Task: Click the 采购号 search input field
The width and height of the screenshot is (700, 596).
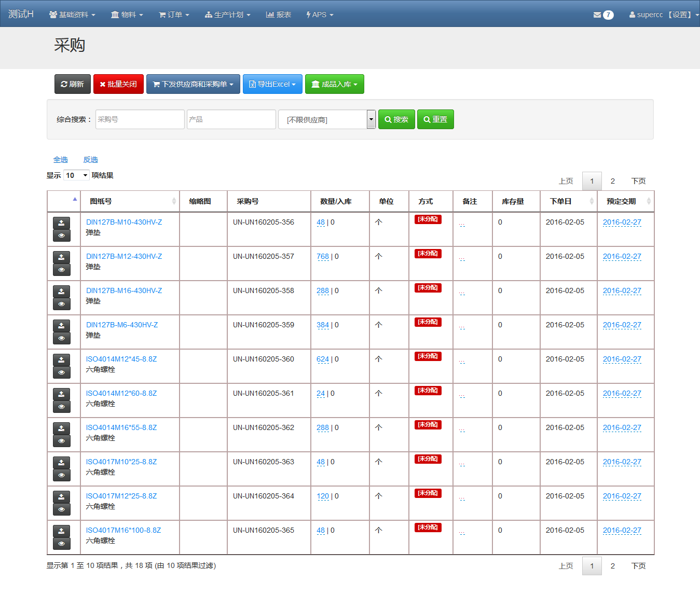Action: [140, 119]
